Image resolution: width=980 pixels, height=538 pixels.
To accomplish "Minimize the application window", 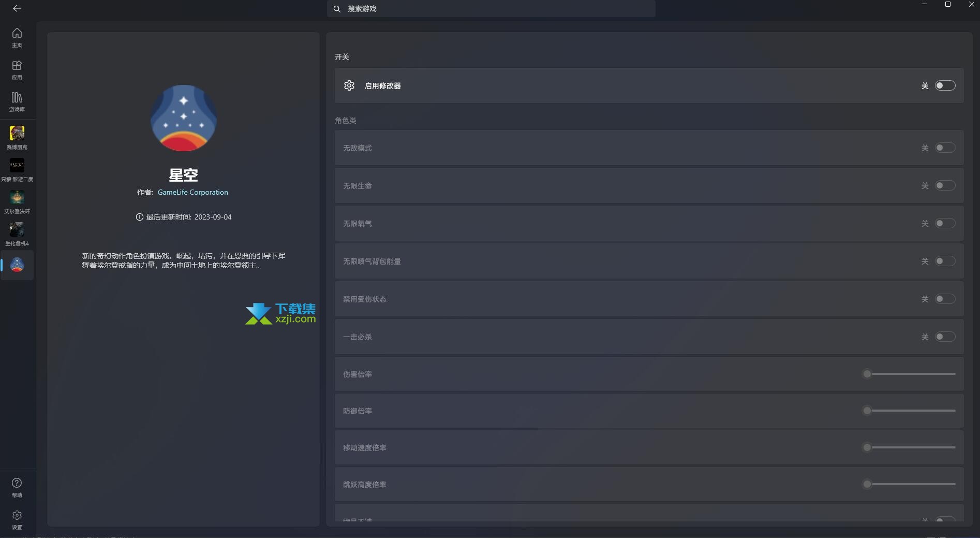I will [924, 4].
